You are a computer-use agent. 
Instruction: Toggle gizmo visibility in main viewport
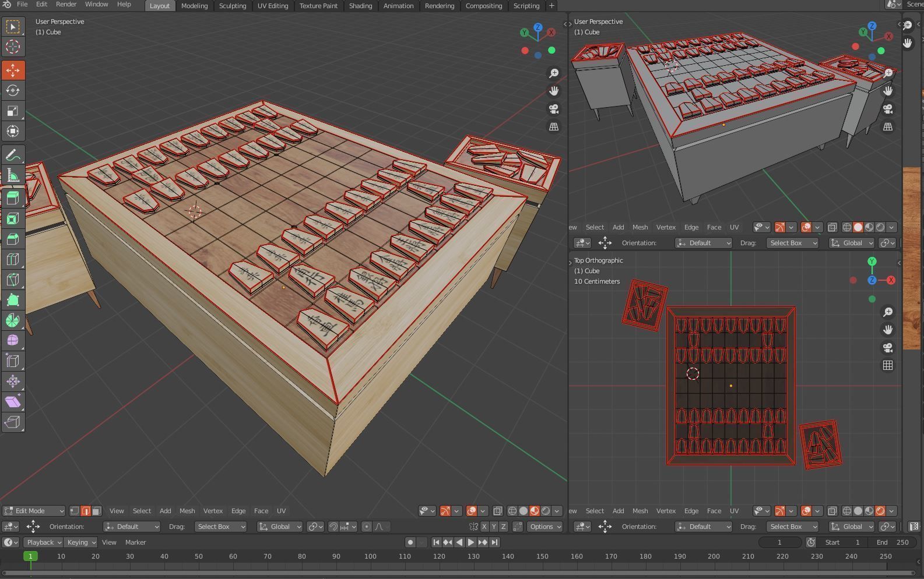click(x=445, y=511)
